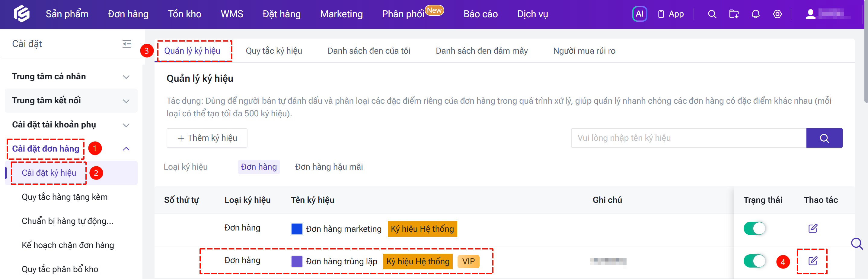Toggle status of Đơn hàng marketing

(x=755, y=228)
